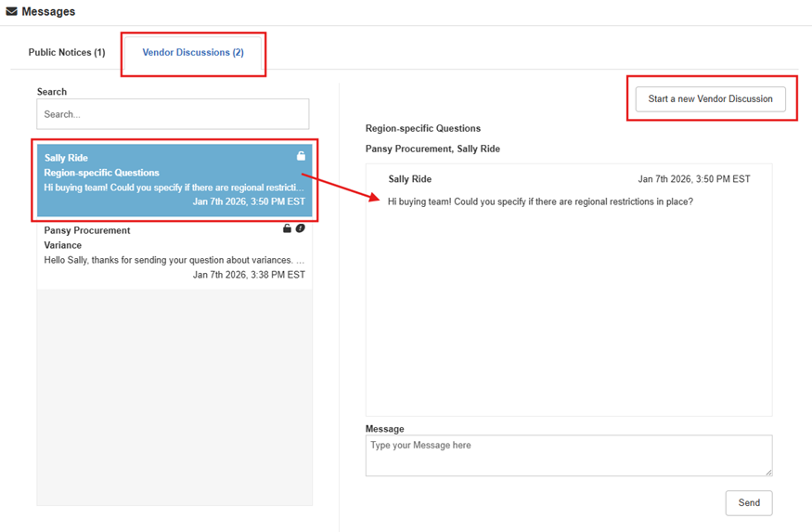Click the Message text area
Screen dimensions: 812x532
pyautogui.click(x=569, y=455)
